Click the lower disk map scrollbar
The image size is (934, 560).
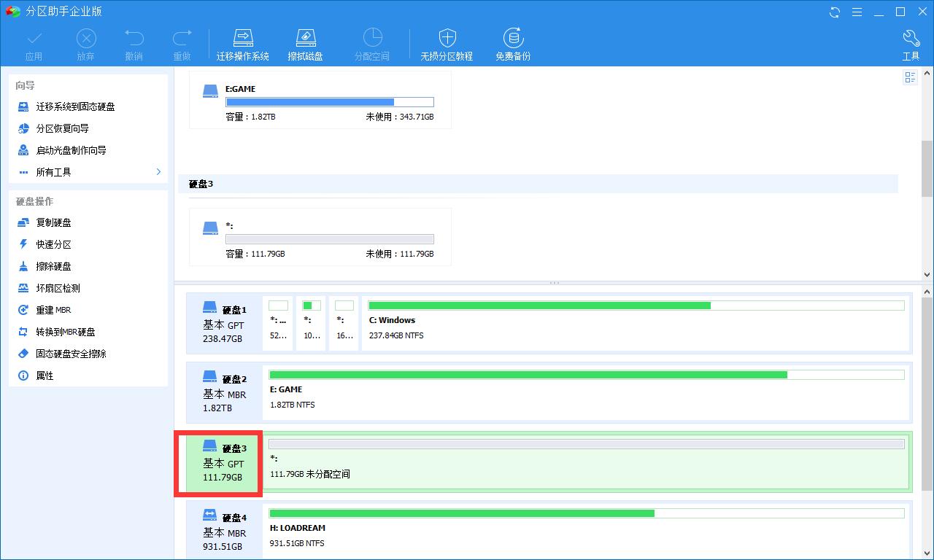coord(927,392)
